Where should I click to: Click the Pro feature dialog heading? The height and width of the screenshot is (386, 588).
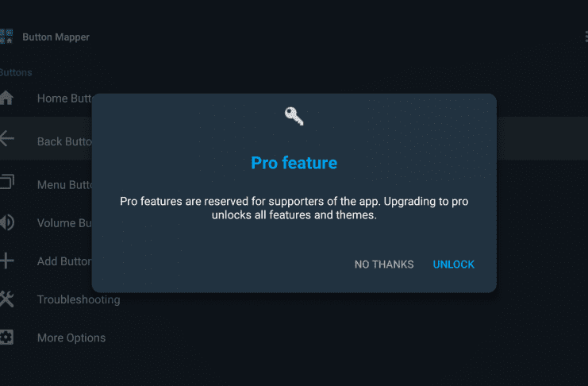(294, 163)
